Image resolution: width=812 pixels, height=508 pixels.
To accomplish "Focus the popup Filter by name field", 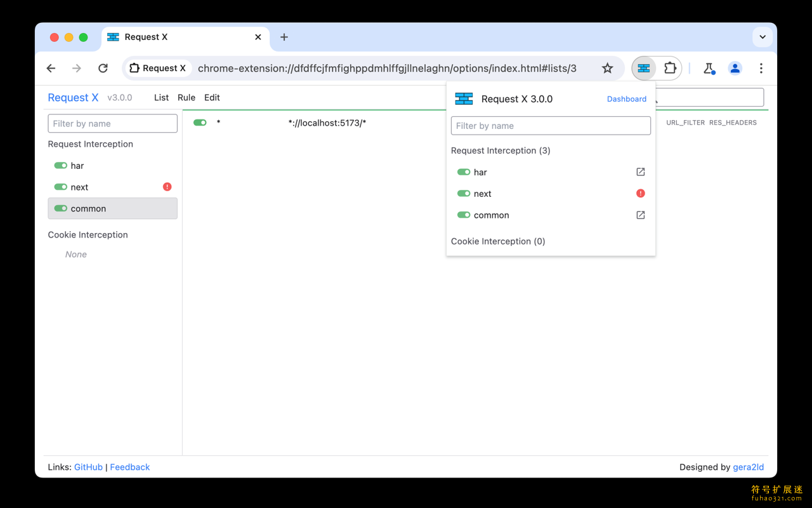I will pyautogui.click(x=551, y=126).
